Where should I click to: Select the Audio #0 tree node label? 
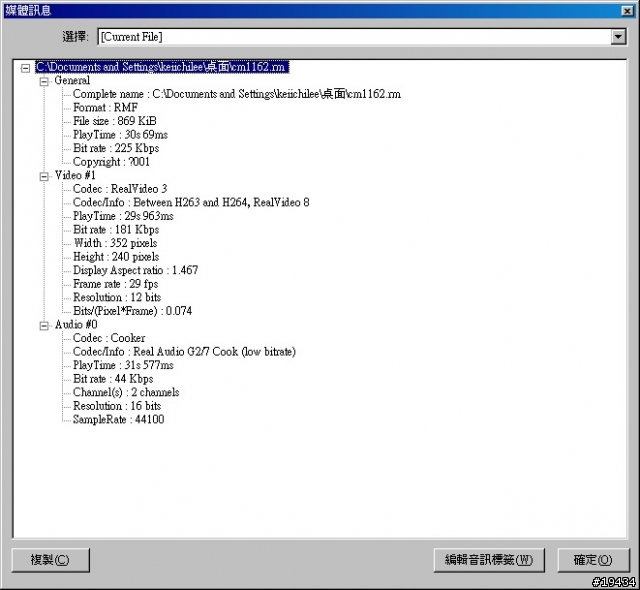pos(76,325)
